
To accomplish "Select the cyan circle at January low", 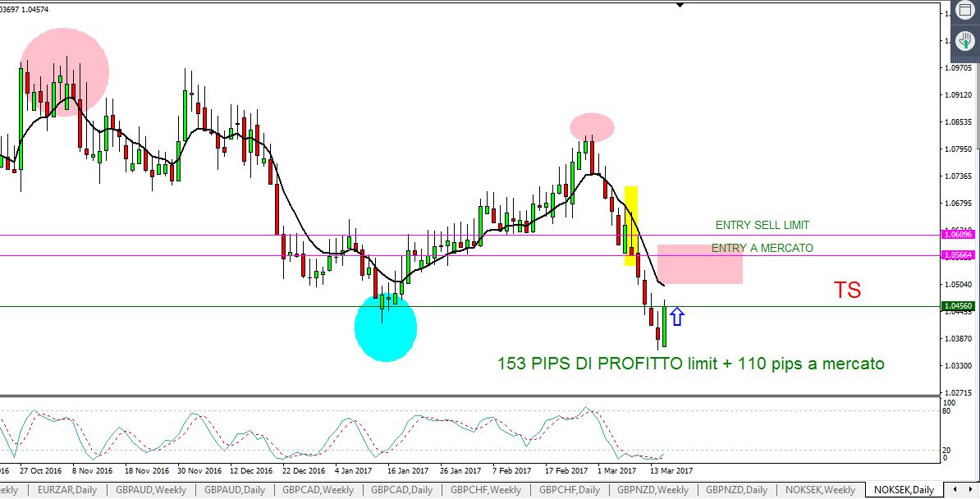I will tap(386, 327).
